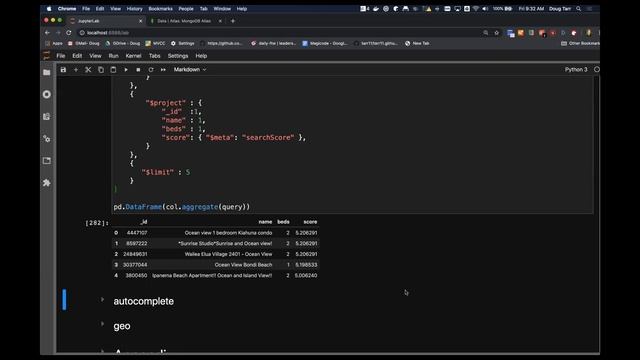
Task: Close the JupyterLab browser tab
Action: [141, 21]
